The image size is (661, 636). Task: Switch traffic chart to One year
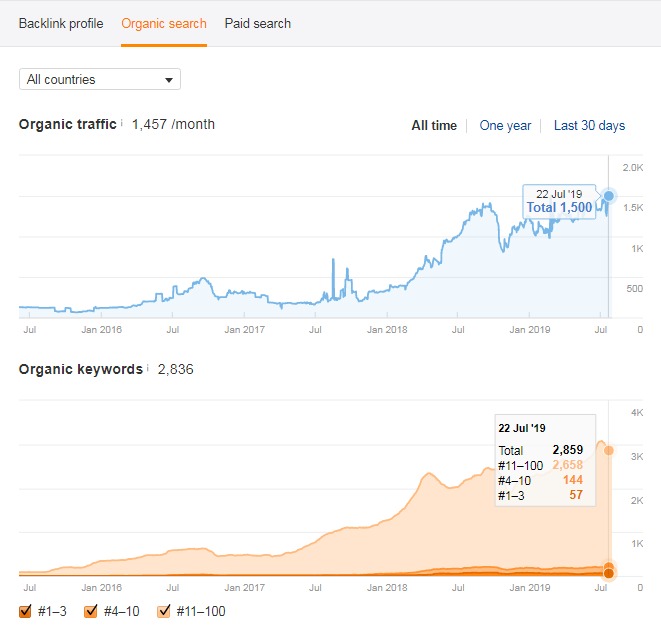[505, 126]
